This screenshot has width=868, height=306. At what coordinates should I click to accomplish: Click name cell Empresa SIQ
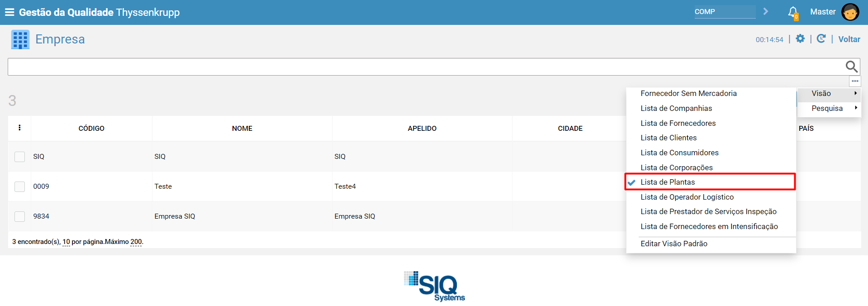click(175, 216)
